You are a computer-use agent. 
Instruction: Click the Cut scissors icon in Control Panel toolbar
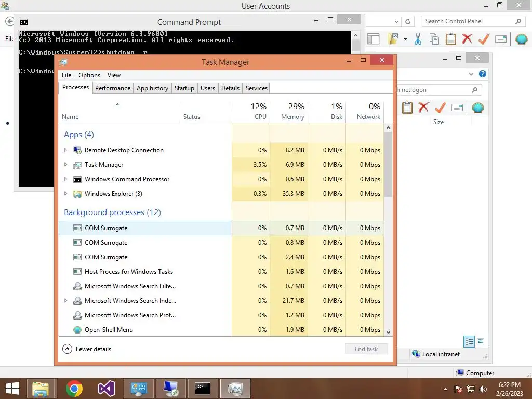pyautogui.click(x=418, y=39)
